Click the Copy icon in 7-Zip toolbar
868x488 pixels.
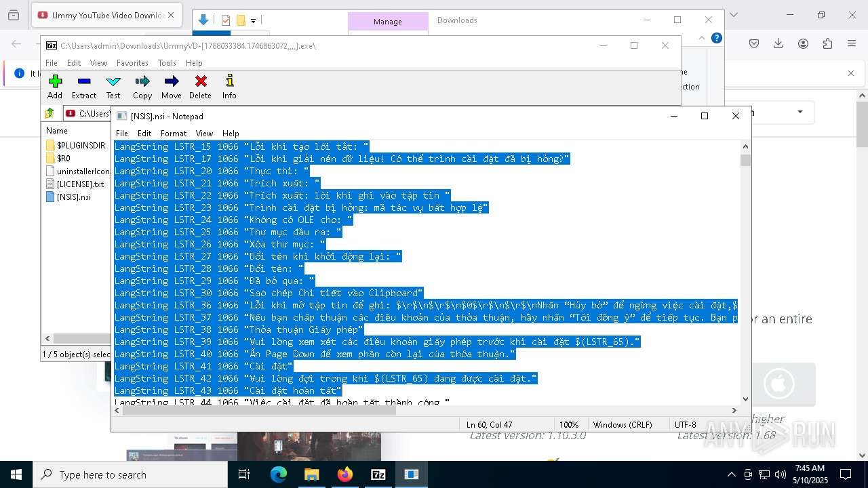(x=142, y=81)
